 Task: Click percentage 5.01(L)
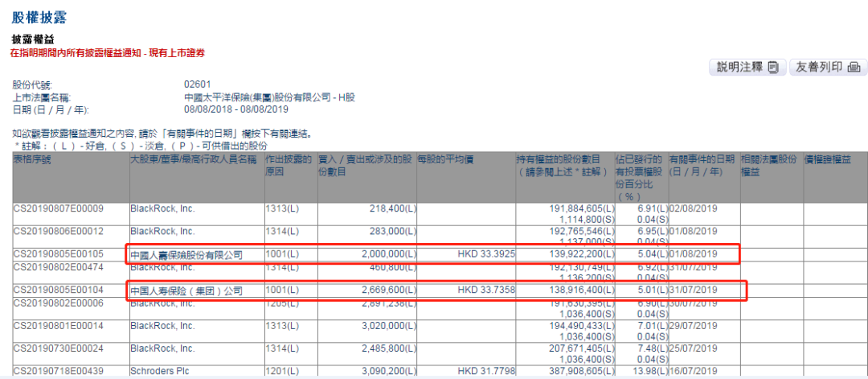[x=653, y=289]
